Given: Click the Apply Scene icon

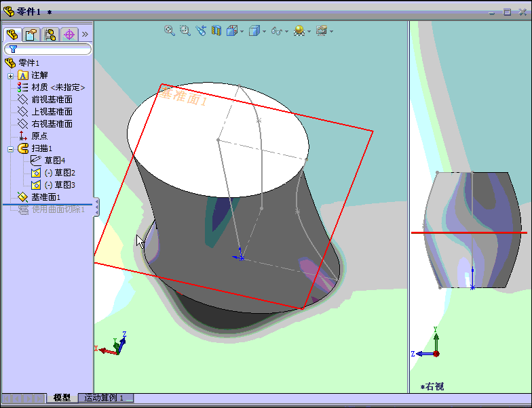Looking at the screenshot, I should (x=299, y=31).
